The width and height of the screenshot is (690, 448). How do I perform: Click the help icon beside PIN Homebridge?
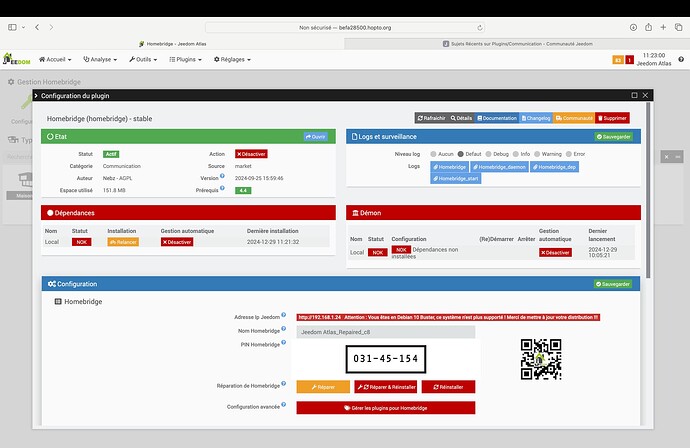(x=283, y=342)
